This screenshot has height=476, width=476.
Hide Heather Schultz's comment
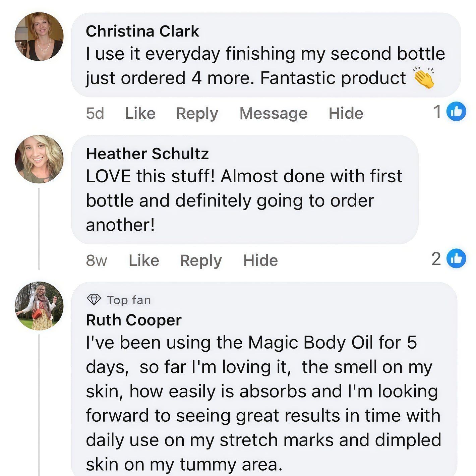(x=260, y=260)
